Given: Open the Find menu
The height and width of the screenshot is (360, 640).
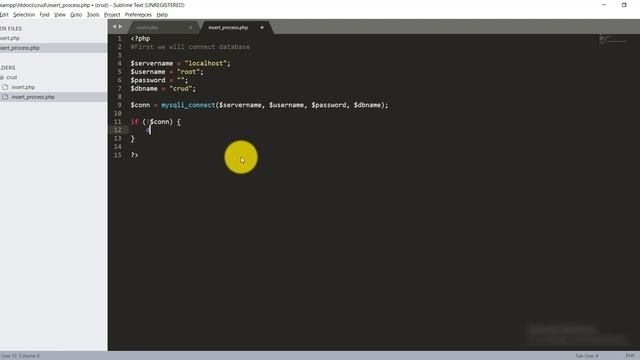Looking at the screenshot, I should [x=44, y=15].
